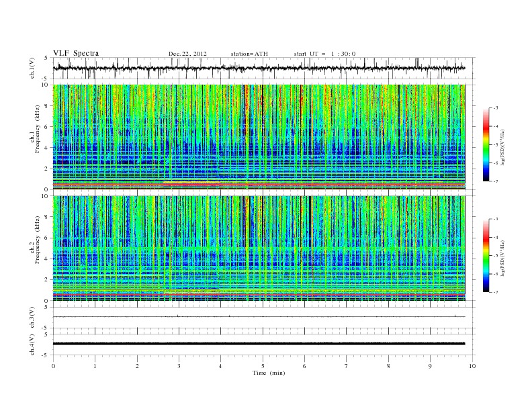Click the ch.1 spectrogram color scale bar
This screenshot has height=411, width=532.
[486, 144]
